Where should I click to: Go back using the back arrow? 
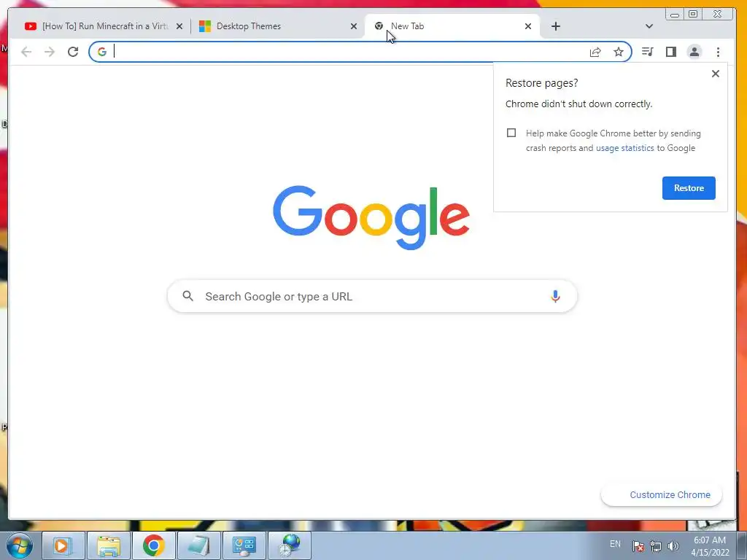click(x=26, y=52)
